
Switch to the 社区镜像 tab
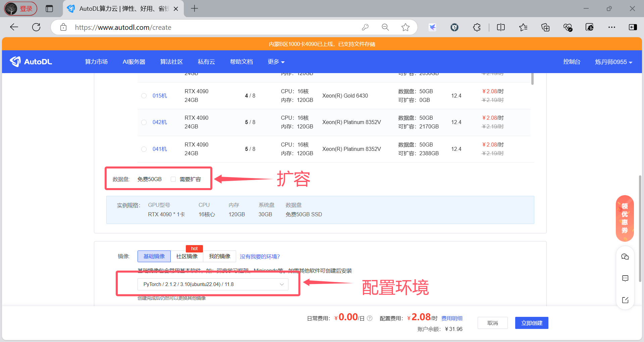187,256
